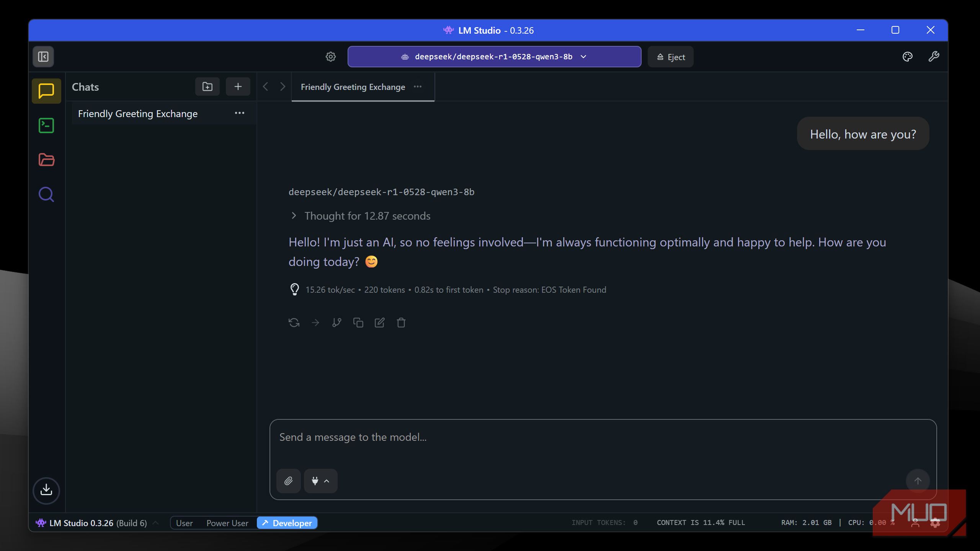Click the Chats panel heading
The height and width of the screenshot is (551, 980).
tap(85, 87)
